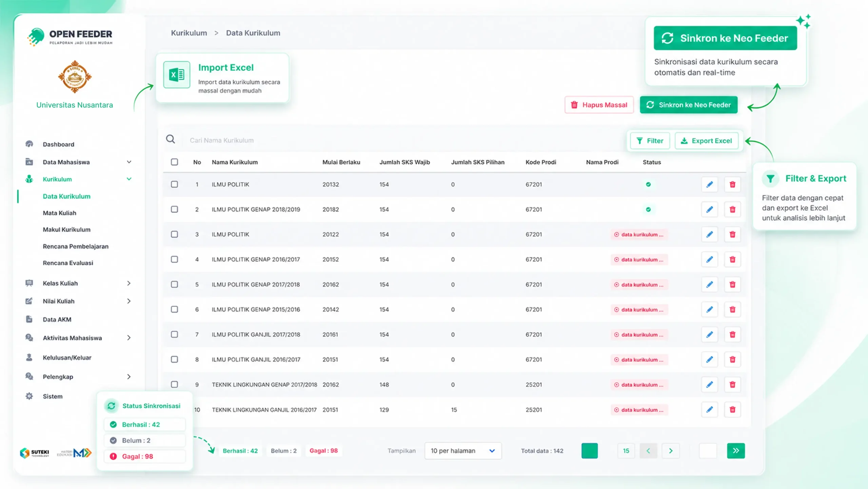Select checkbox for ILMU POLITIK GANJIL 2017/2018

(x=174, y=335)
